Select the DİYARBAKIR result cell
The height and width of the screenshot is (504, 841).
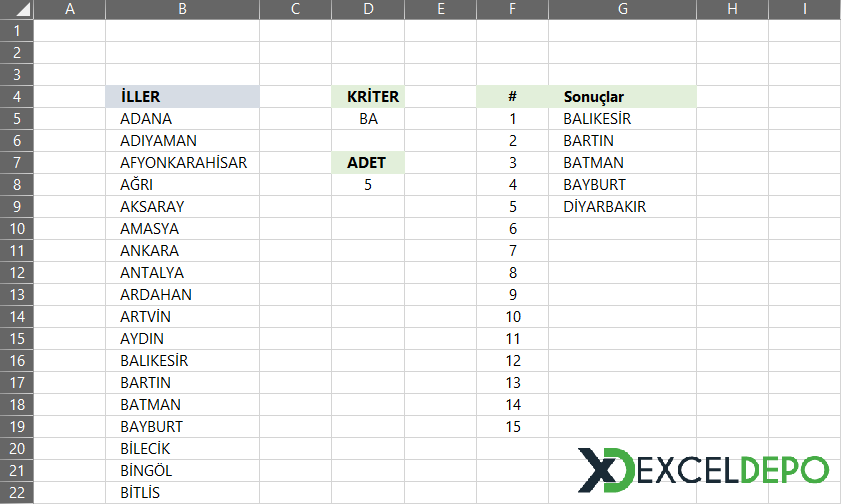[x=622, y=206]
